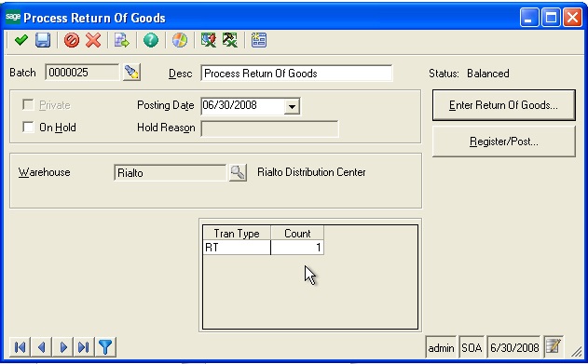Select the RT transaction type cell
The image size is (588, 364).
coord(237,248)
